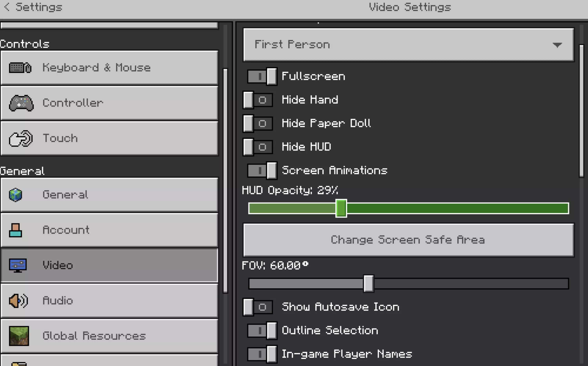Open the Keyboard & Mouse settings tab
Viewport: 588px width, 366px height.
[x=109, y=68]
